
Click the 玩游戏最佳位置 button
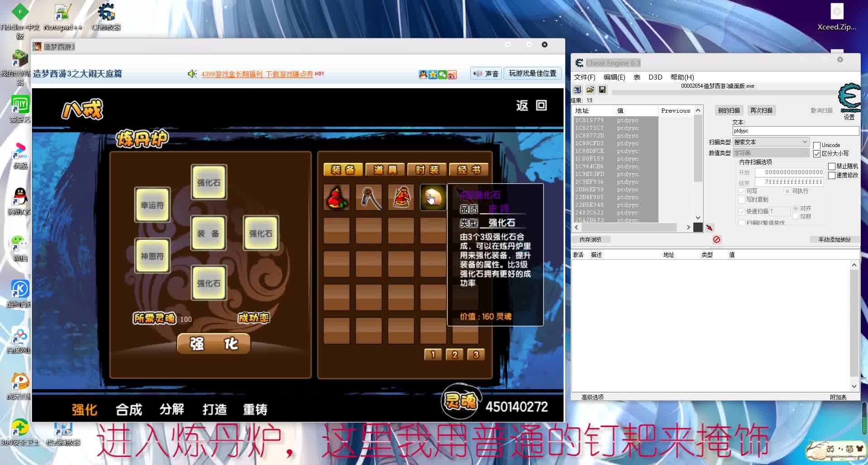click(533, 74)
